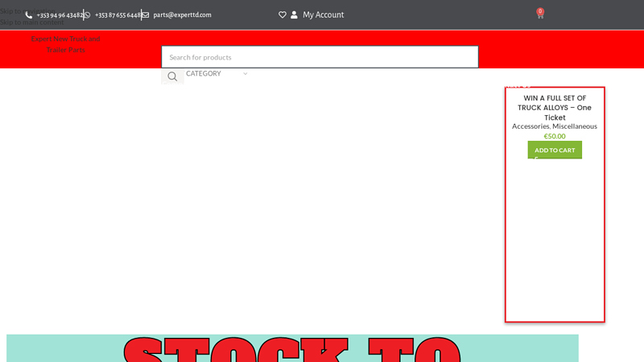
Task: Click the Search for products field
Action: [x=320, y=57]
